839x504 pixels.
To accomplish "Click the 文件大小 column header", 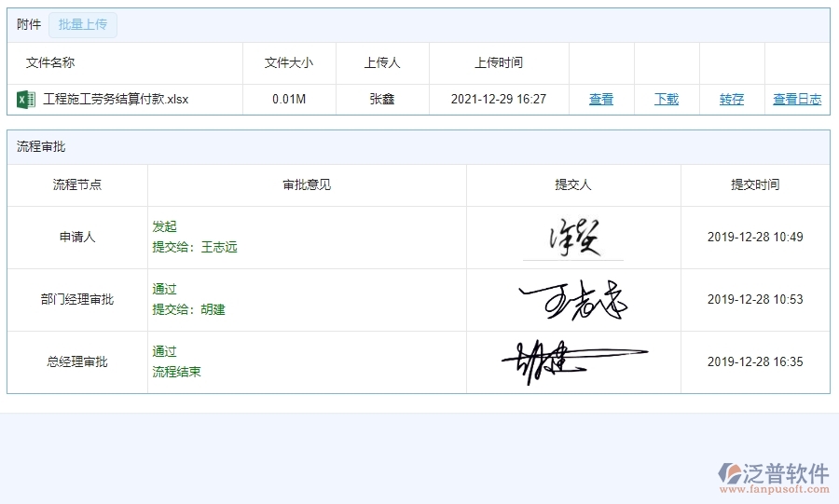I will click(x=289, y=63).
